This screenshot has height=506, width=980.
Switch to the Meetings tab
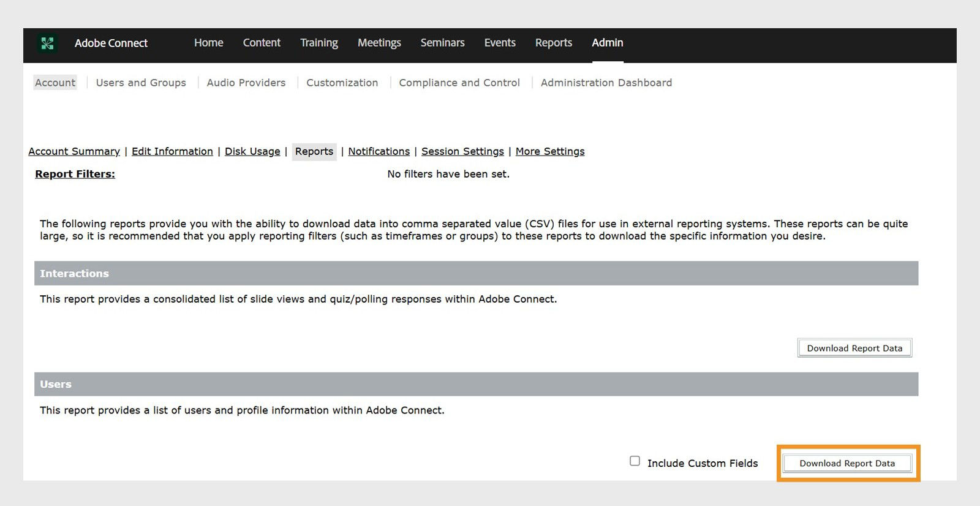pyautogui.click(x=379, y=43)
